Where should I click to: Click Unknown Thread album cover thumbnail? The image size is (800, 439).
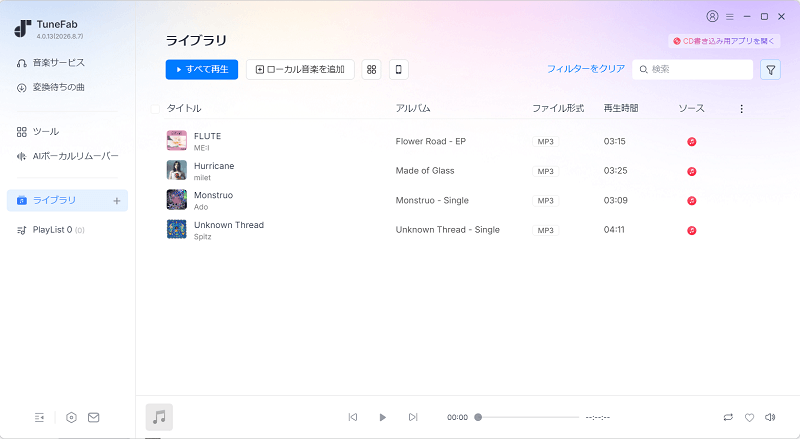[x=177, y=229]
